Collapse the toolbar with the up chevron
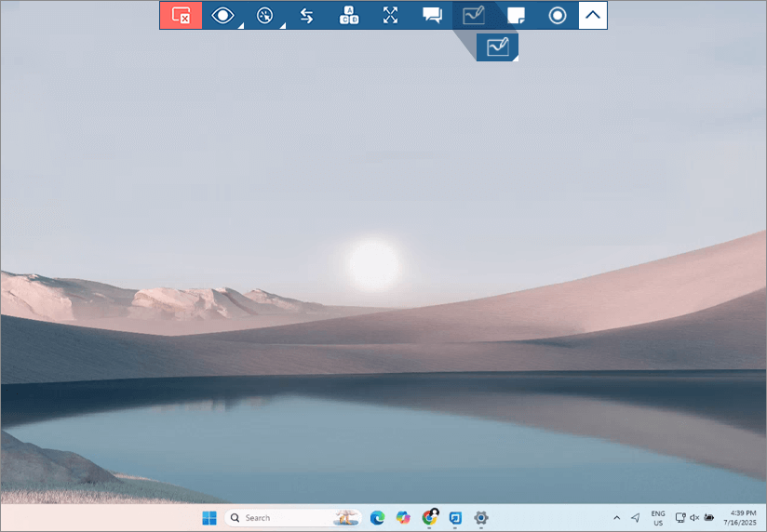The image size is (767, 532). (x=593, y=15)
